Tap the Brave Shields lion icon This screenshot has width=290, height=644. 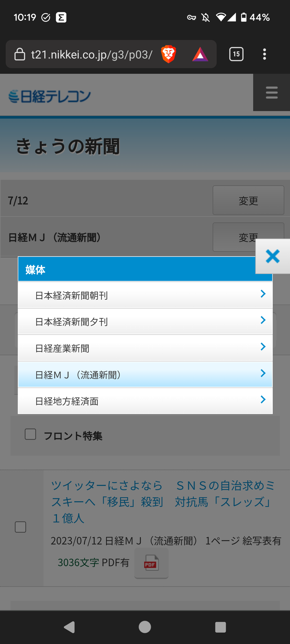[x=169, y=54]
